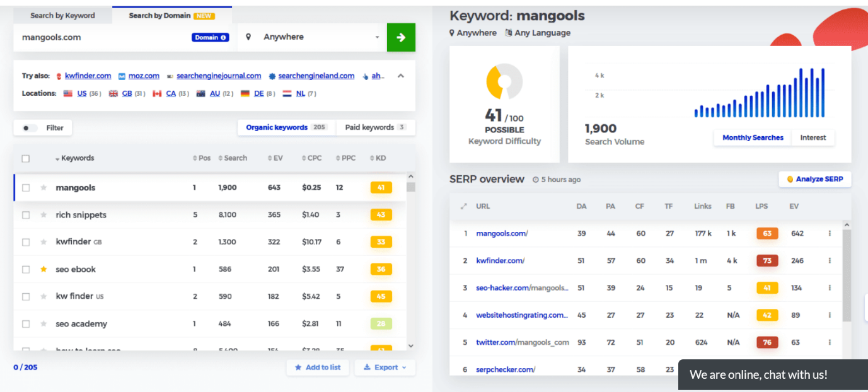The height and width of the screenshot is (392, 868).
Task: Click the seo academy KD 28 badge
Action: [x=381, y=324]
